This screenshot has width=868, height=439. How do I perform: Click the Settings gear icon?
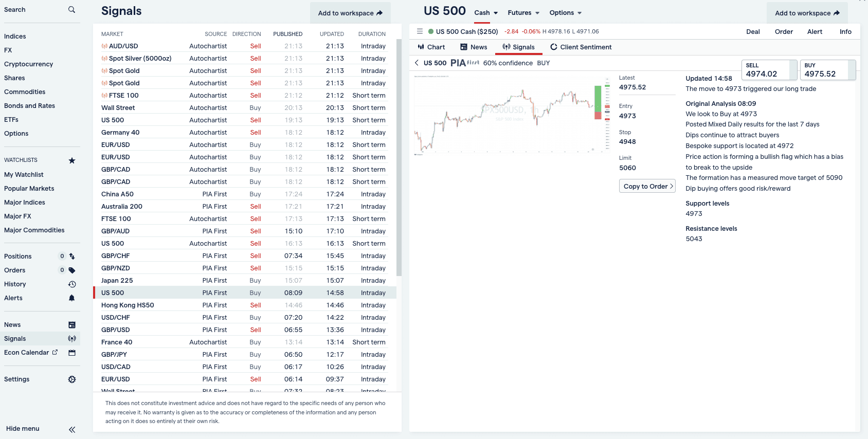coord(72,379)
